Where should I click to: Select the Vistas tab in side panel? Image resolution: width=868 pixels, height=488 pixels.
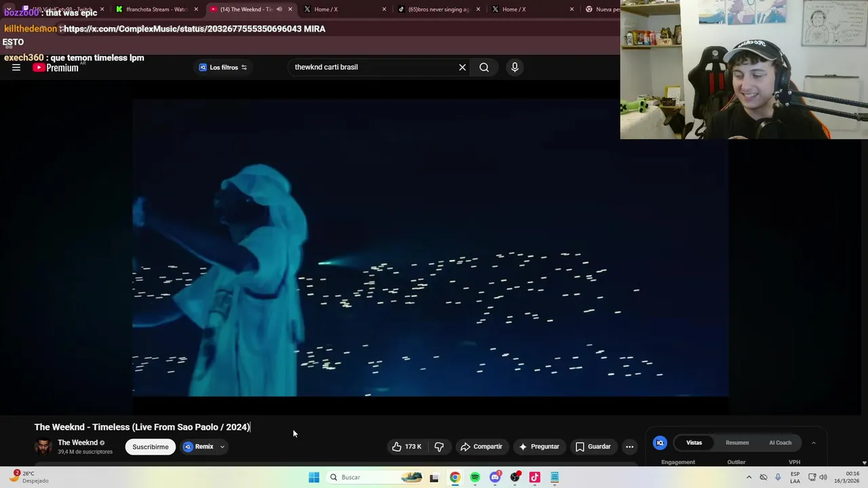click(694, 443)
